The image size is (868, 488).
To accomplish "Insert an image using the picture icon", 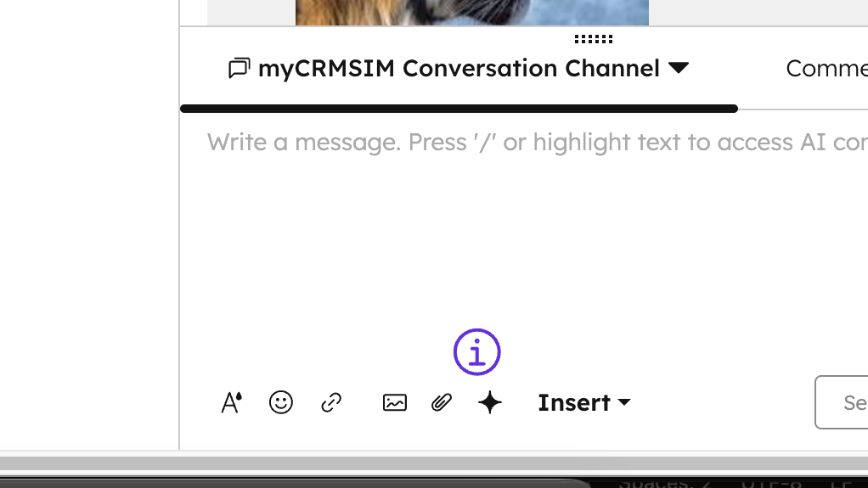I will coord(395,402).
